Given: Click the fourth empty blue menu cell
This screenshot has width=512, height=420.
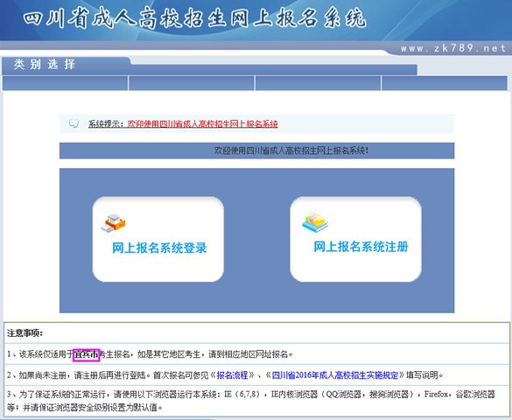Looking at the screenshot, I should click(x=444, y=83).
